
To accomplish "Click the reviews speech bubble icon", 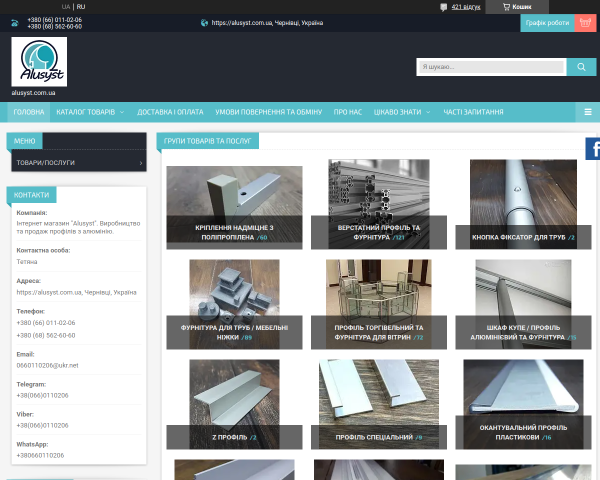I will (443, 7).
